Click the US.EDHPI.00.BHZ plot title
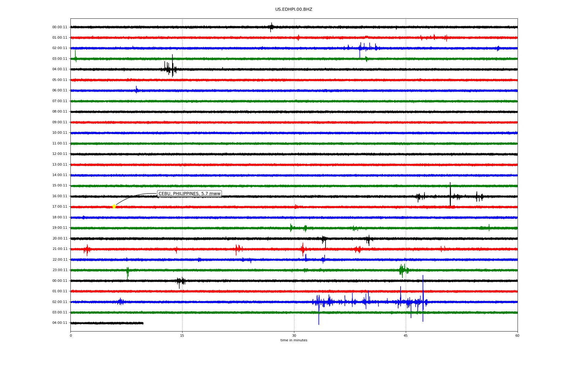 pos(293,10)
